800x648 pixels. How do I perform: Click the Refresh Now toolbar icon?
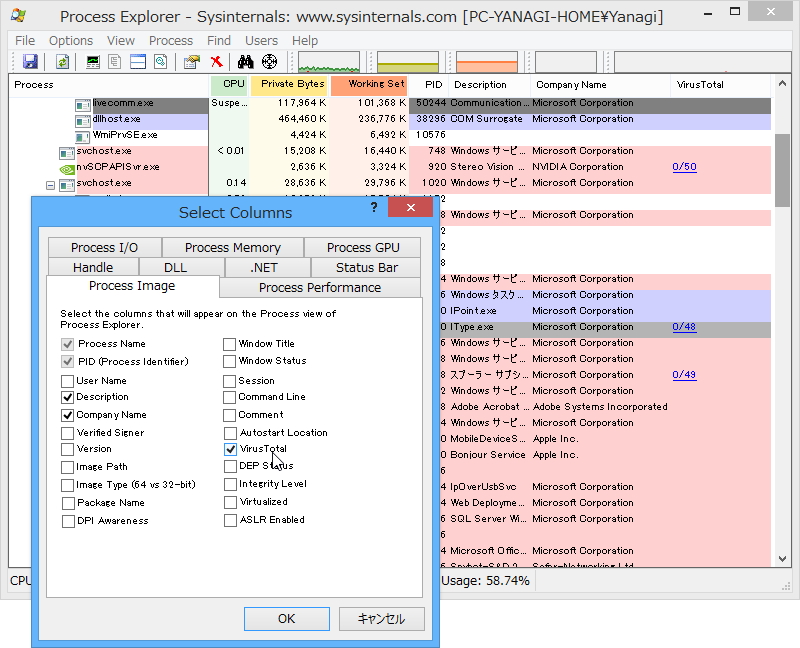[x=62, y=62]
